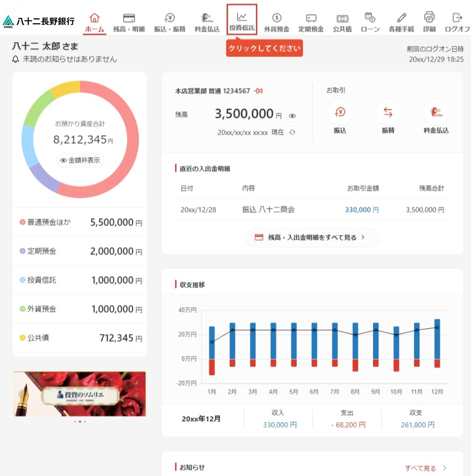This screenshot has width=471, height=476.
Task: Click the refresh icon beside 現在 timestamp
Action: (292, 132)
